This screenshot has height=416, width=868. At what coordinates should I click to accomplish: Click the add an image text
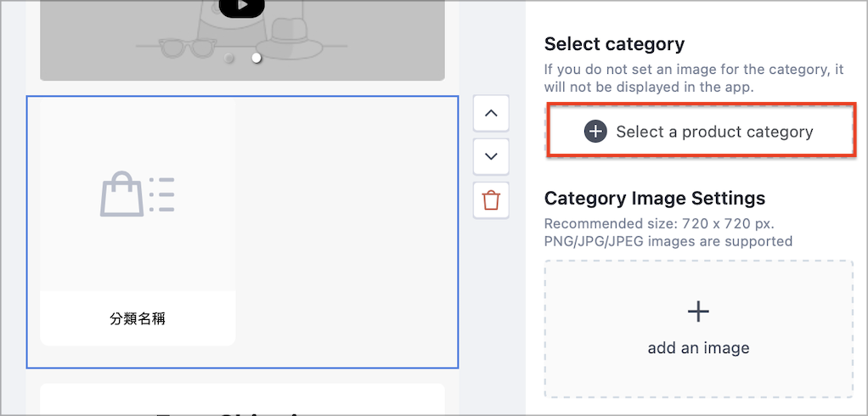click(699, 348)
